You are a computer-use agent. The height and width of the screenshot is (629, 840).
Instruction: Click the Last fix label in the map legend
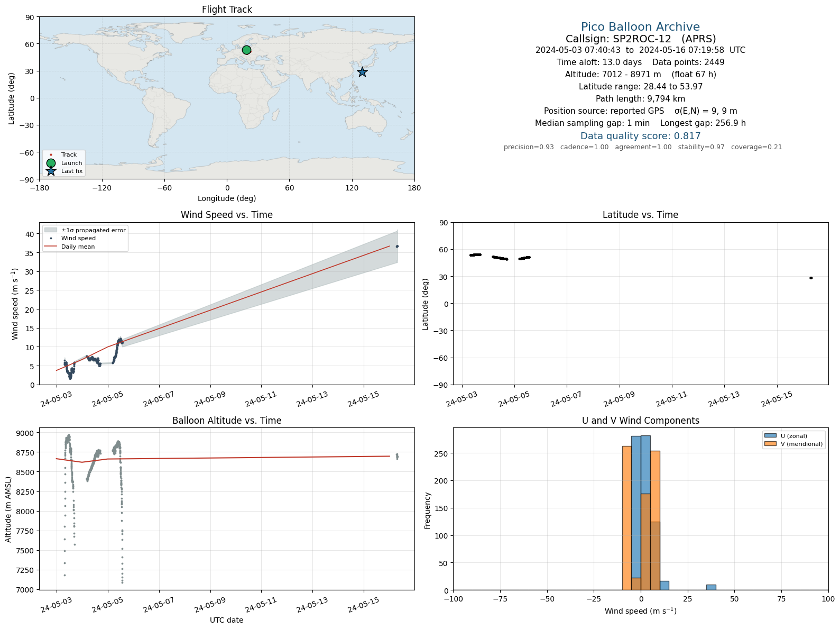72,171
